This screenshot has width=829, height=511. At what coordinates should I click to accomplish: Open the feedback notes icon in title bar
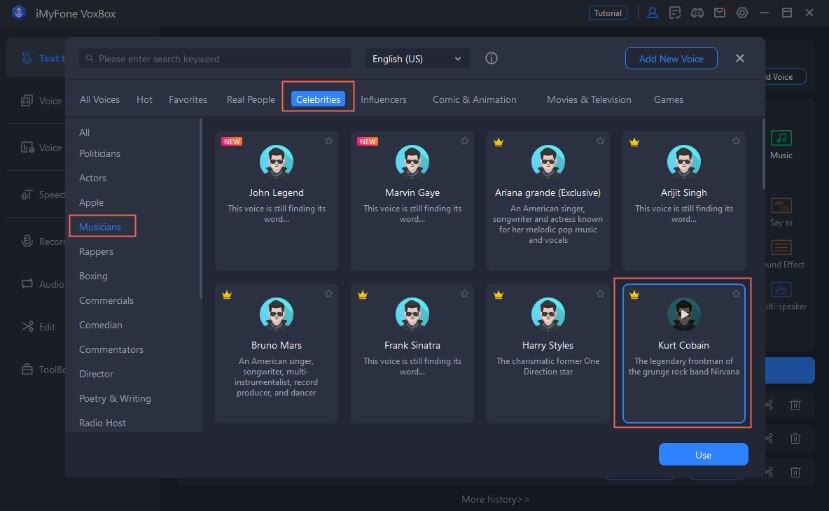[675, 13]
